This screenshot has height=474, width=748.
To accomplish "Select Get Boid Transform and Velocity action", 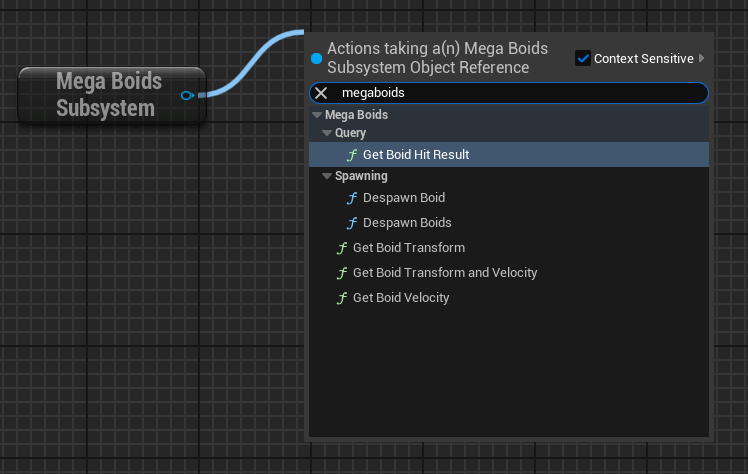I will click(445, 273).
